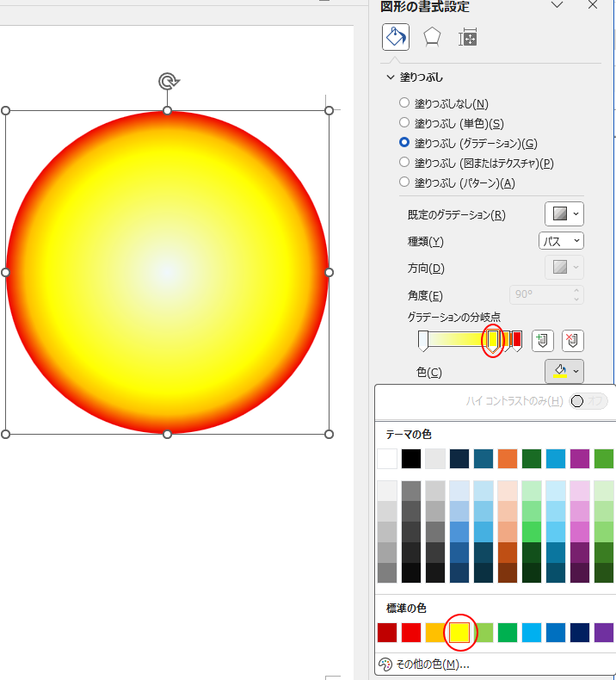
Task: Select 塗りつぶしなし(N) radio button
Action: click(x=404, y=102)
